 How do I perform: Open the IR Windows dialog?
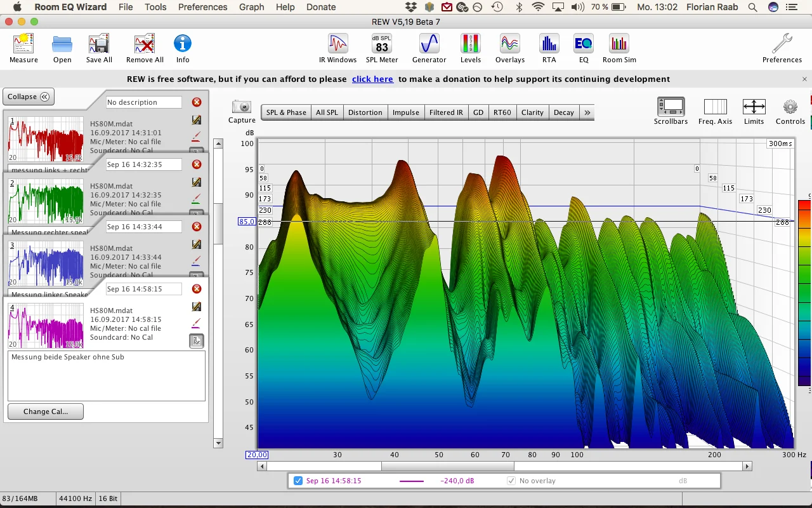pos(337,48)
